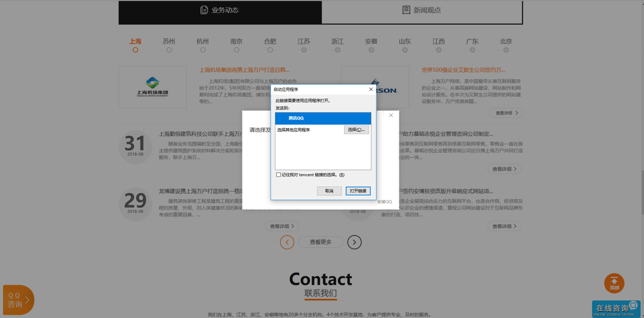Select 腾讯QQ in the application list
644x318 pixels.
tap(323, 118)
